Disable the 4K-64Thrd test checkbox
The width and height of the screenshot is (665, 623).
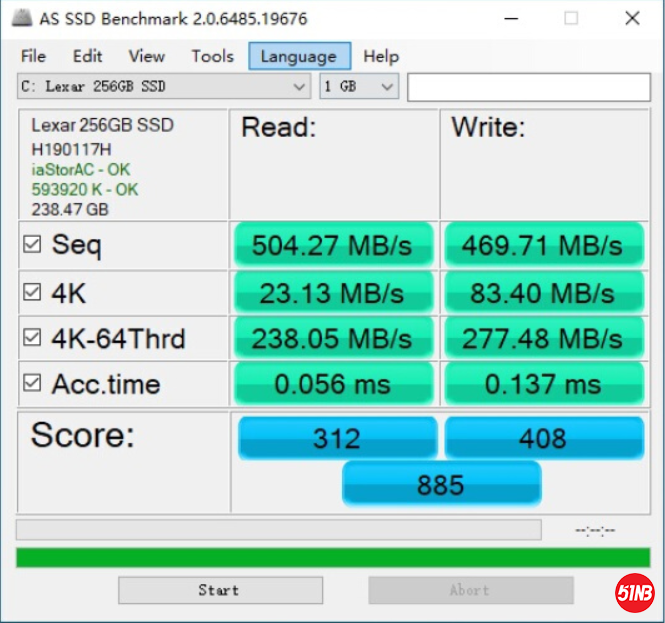point(32,339)
